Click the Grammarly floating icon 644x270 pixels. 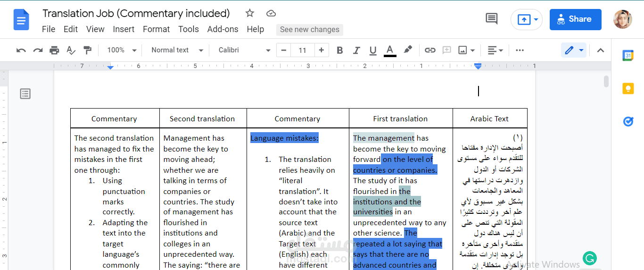[x=589, y=258]
